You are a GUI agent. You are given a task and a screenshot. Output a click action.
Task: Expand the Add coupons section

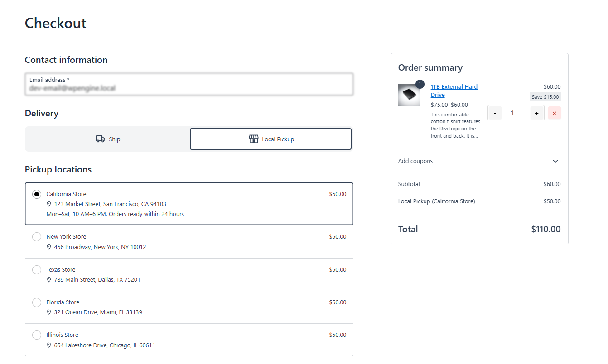coord(479,161)
